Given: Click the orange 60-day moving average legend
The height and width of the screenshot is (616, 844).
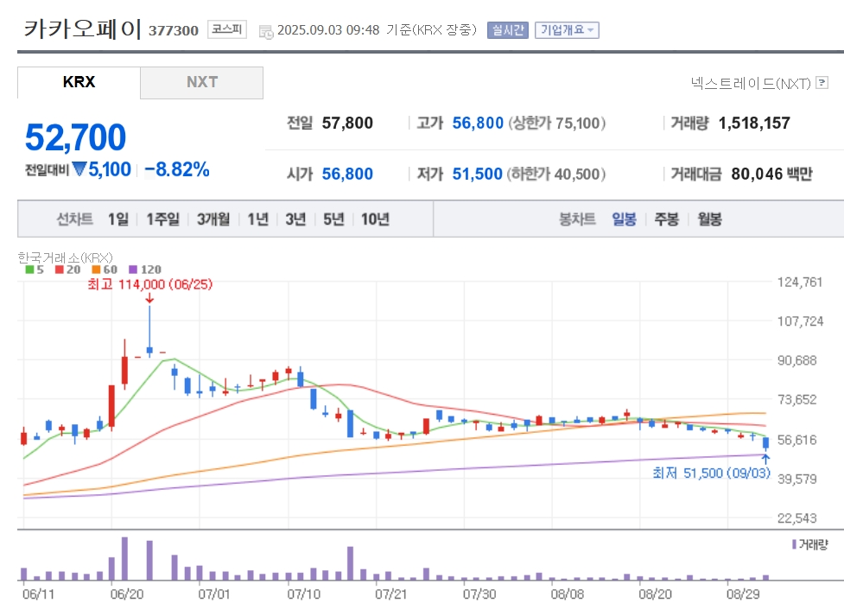Looking at the screenshot, I should pyautogui.click(x=105, y=270).
